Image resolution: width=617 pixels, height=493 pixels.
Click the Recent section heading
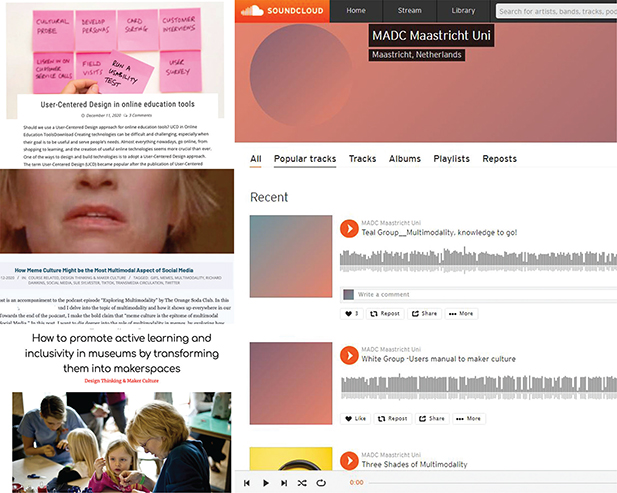click(x=269, y=197)
